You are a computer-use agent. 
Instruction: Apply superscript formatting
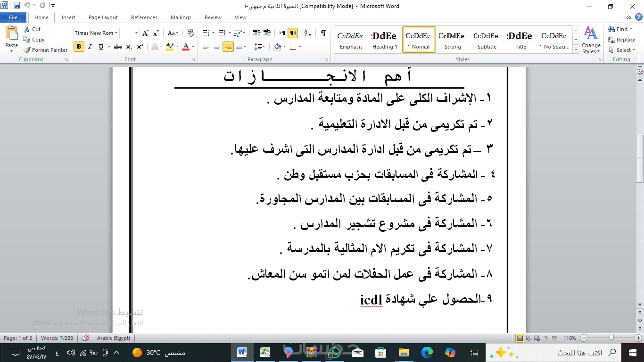140,47
